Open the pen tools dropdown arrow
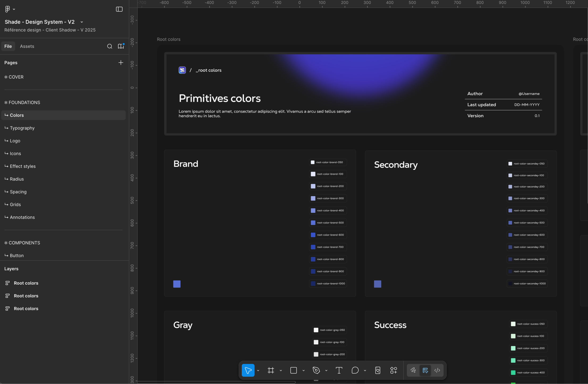588x384 pixels. 326,370
